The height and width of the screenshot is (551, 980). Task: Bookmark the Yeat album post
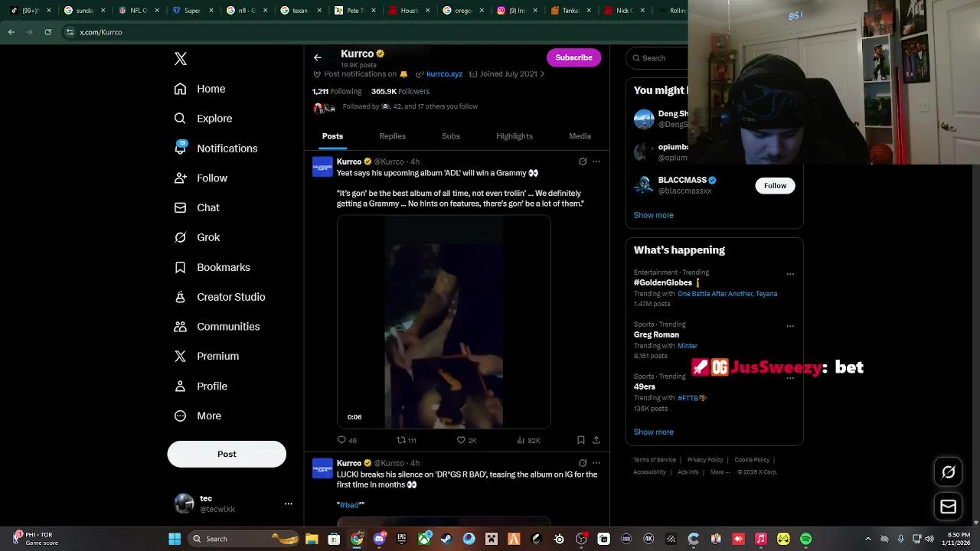coord(581,440)
